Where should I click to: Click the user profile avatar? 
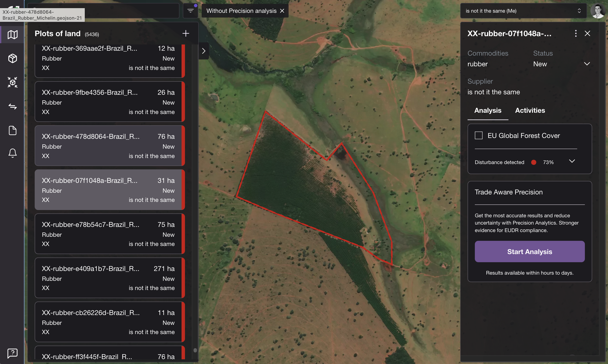click(x=598, y=11)
